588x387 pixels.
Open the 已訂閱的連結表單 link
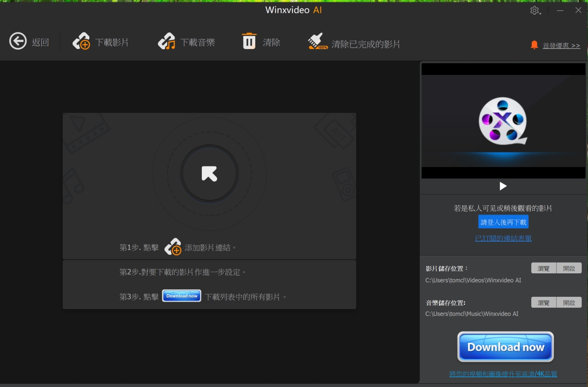[503, 239]
